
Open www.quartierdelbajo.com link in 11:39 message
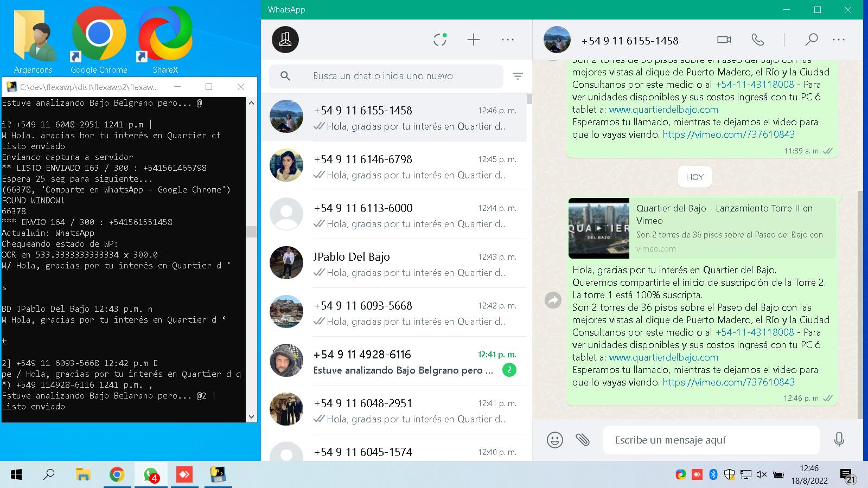coord(663,110)
